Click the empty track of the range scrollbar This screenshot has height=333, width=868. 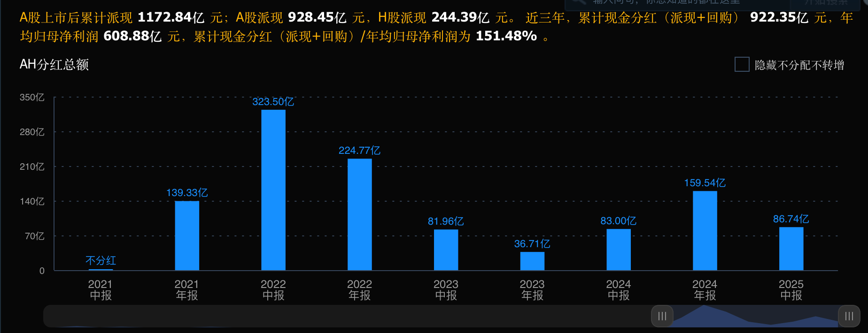coord(347,316)
